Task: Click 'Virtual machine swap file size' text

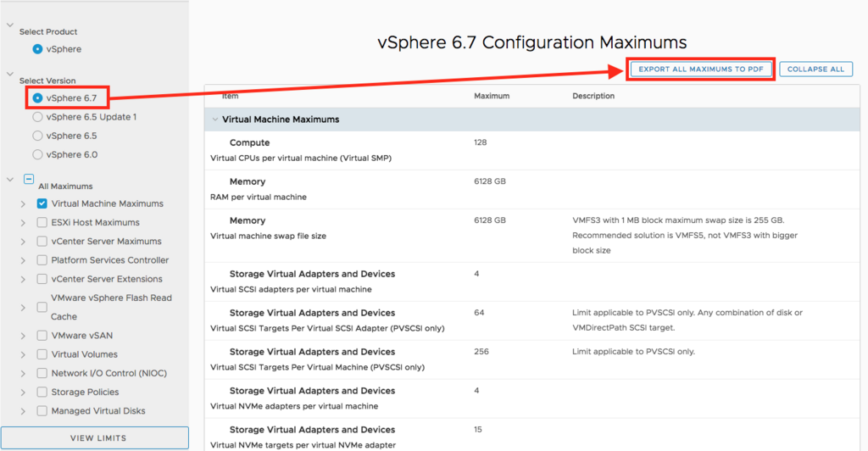Action: 269,236
